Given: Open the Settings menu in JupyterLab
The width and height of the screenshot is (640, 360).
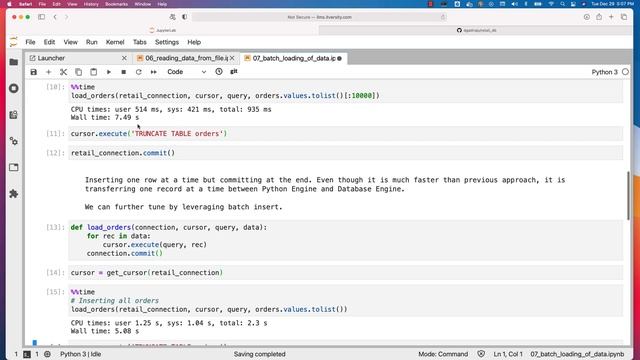Looking at the screenshot, I should (x=167, y=42).
